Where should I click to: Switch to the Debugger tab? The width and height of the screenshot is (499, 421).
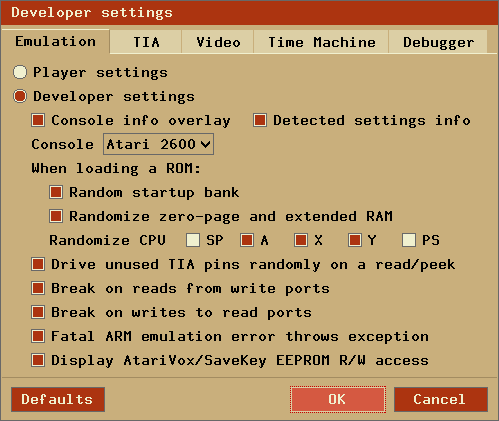tap(438, 42)
